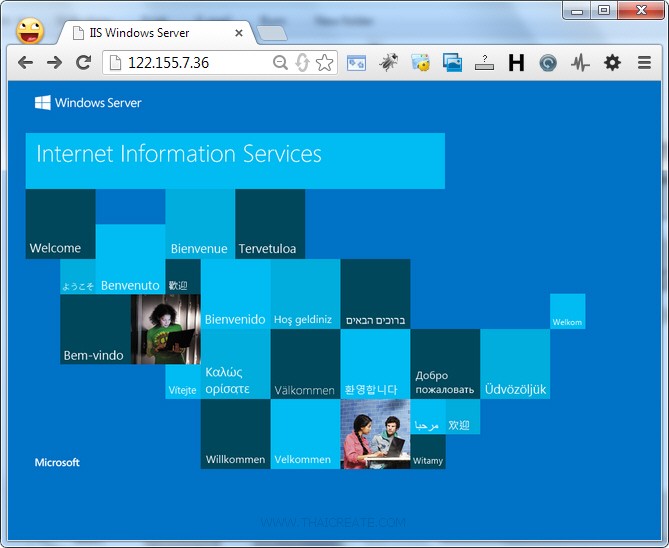
Task: Click the Vítejte tile
Action: tap(183, 382)
